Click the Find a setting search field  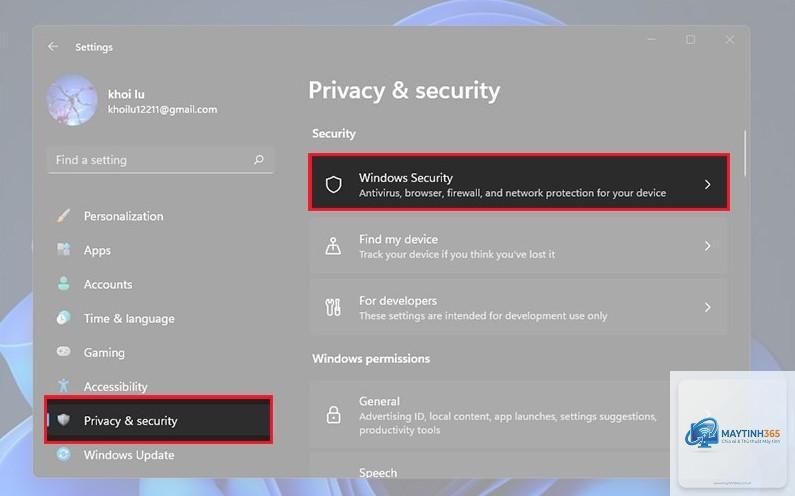pyautogui.click(x=160, y=160)
